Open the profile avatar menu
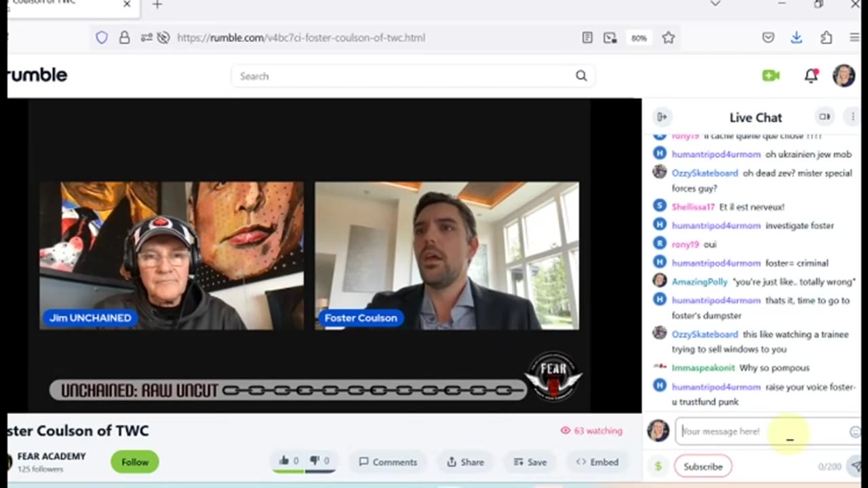 tap(844, 75)
